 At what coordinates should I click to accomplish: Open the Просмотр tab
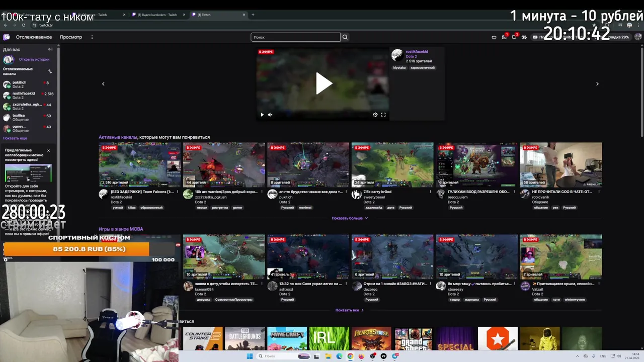[x=71, y=37]
